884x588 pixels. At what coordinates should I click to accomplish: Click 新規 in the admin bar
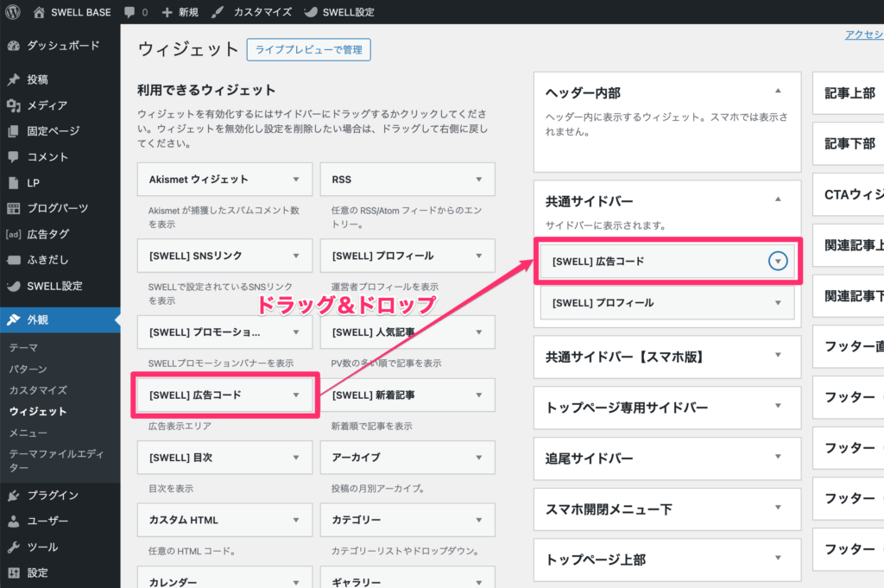click(180, 13)
